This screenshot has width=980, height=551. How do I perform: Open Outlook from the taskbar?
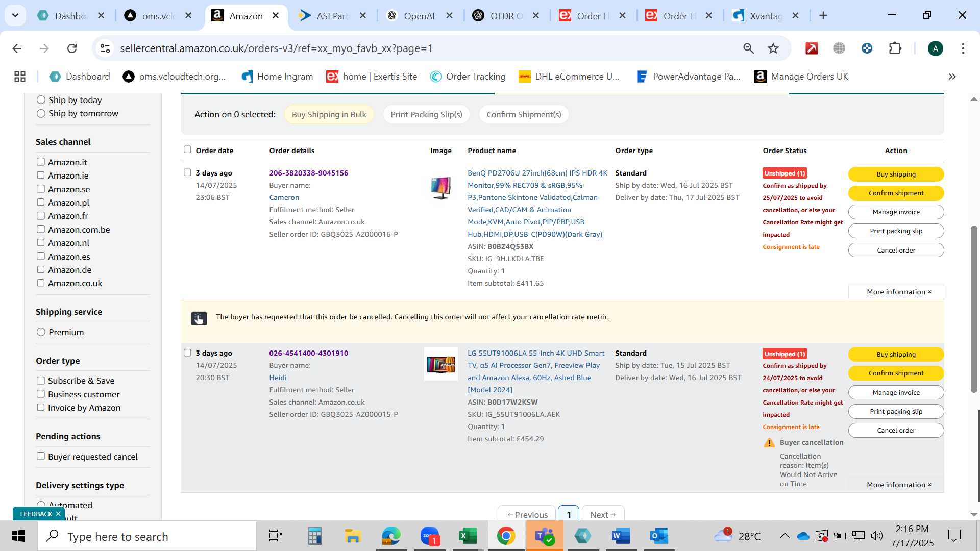(x=659, y=536)
